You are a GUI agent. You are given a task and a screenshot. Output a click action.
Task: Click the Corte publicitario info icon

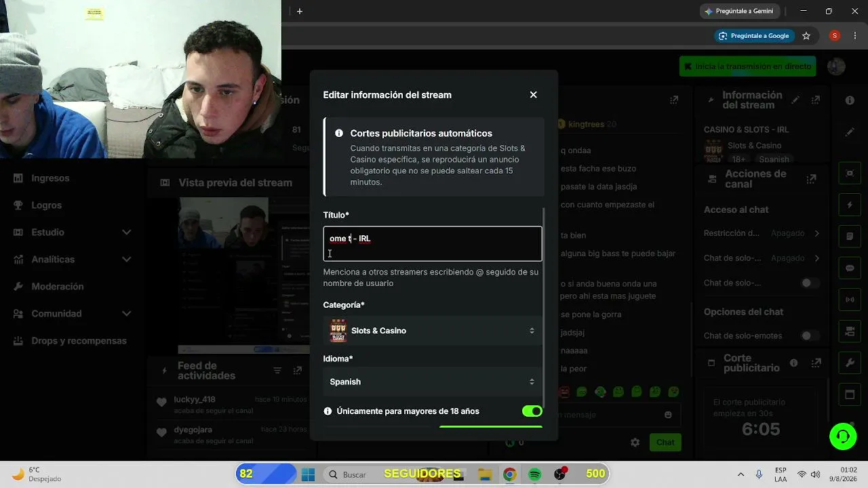793,363
